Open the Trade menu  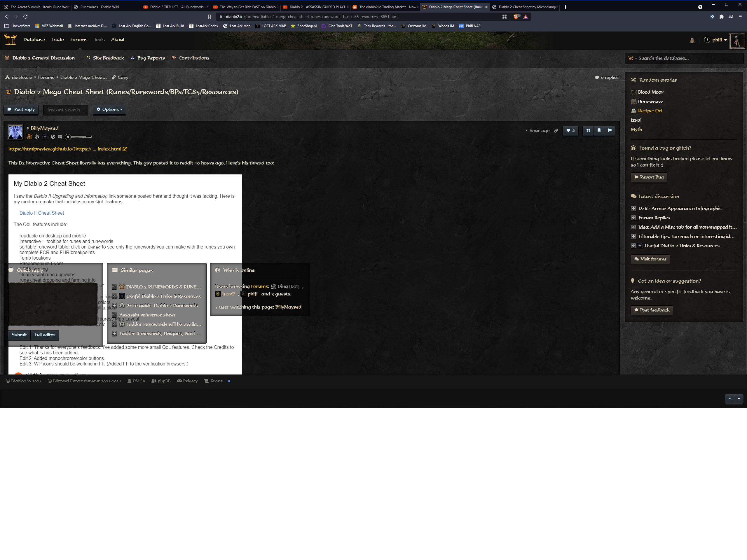57,39
